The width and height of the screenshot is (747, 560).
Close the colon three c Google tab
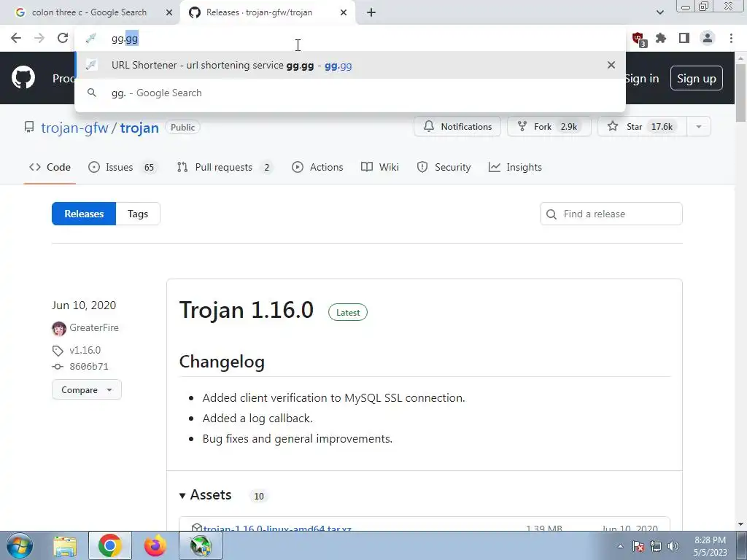[x=169, y=13]
